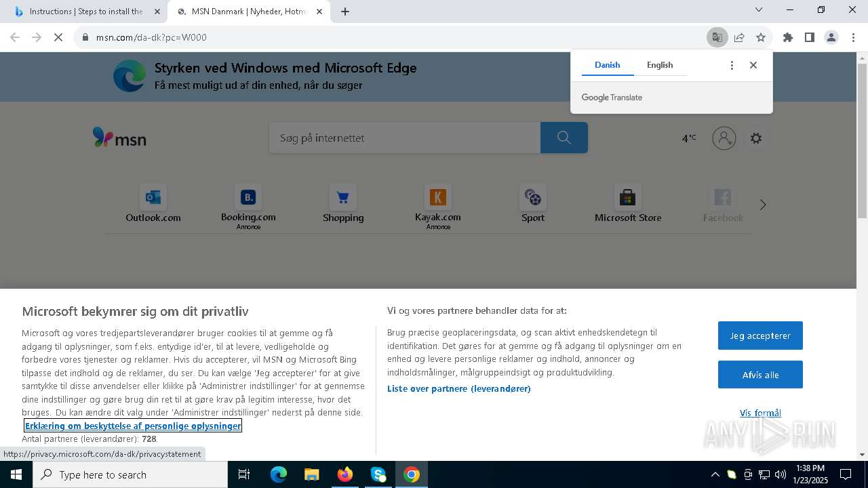Screen dimensions: 868x488
Task: Open Skype from taskbar
Action: coord(378,474)
